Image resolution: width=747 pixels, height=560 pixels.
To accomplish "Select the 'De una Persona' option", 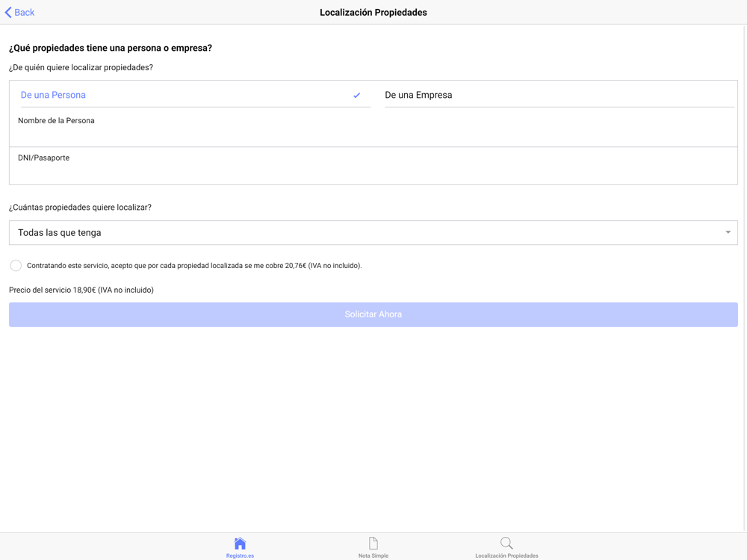I will click(x=195, y=95).
